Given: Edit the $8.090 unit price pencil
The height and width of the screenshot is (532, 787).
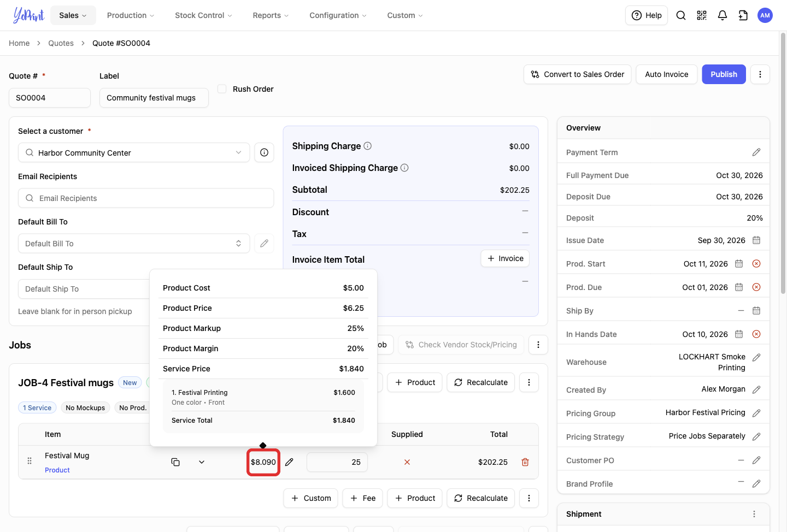Looking at the screenshot, I should click(x=289, y=462).
